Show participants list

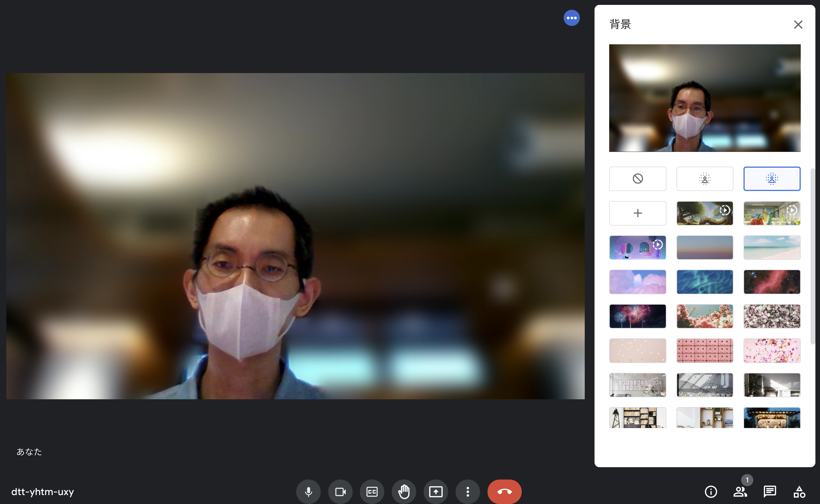tap(740, 492)
